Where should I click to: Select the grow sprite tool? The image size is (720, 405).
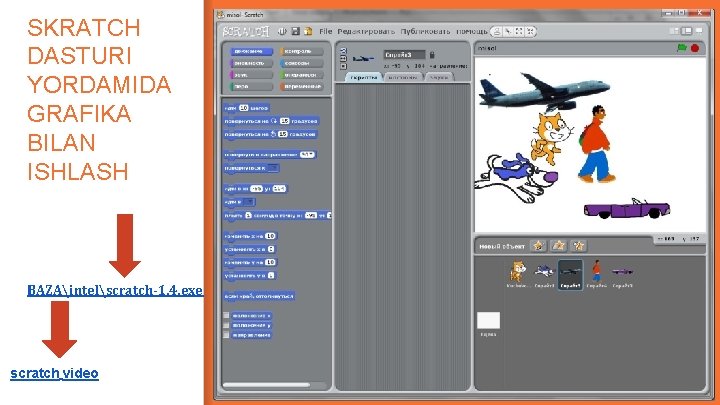click(x=519, y=31)
